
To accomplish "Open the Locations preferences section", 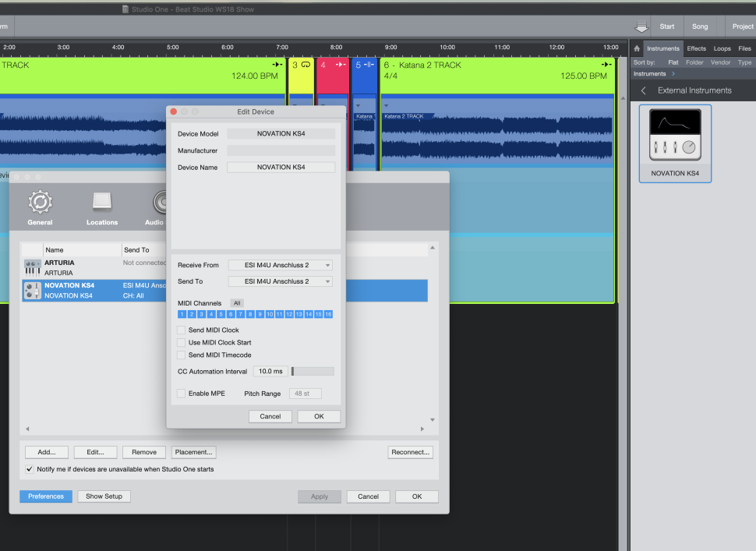I will (x=102, y=207).
